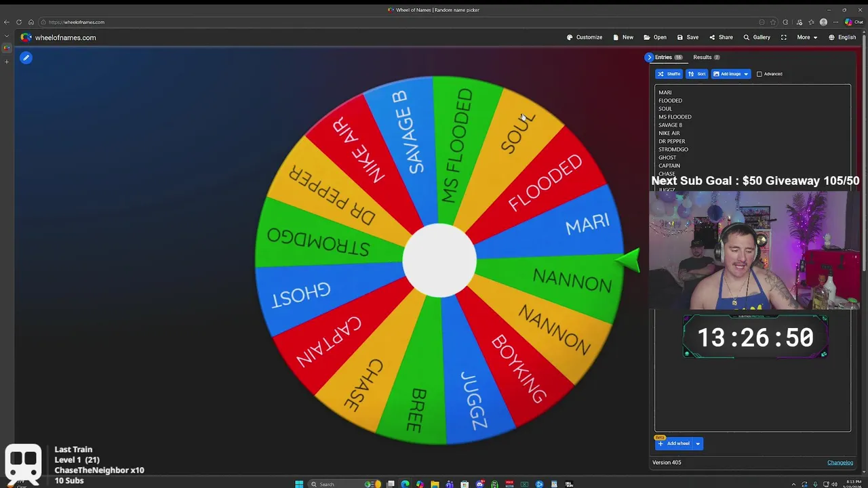Click the blue pencil edit button
This screenshot has height=488, width=868.
point(26,58)
